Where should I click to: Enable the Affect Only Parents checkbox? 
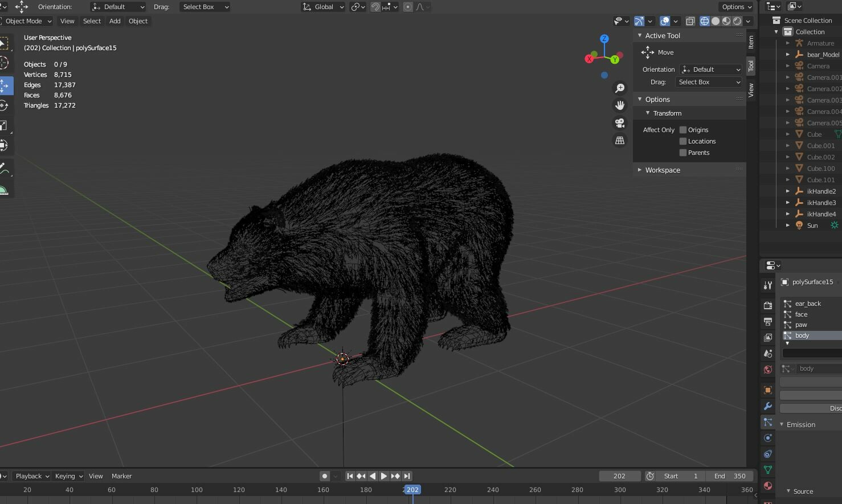coord(682,153)
